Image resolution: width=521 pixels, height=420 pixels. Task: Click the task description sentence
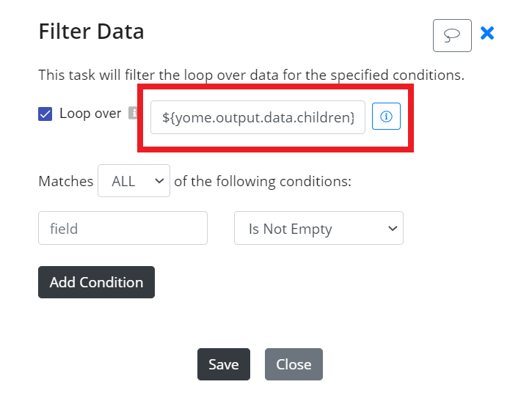[251, 75]
